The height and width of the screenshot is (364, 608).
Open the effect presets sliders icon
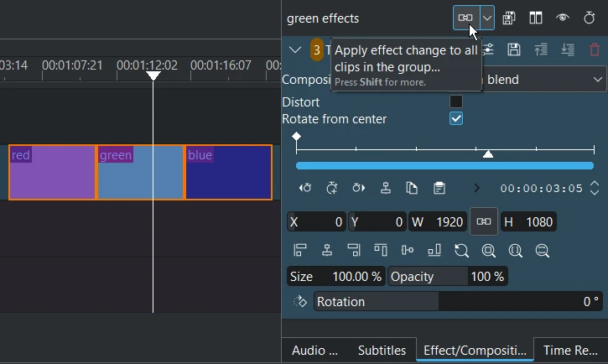[488, 49]
